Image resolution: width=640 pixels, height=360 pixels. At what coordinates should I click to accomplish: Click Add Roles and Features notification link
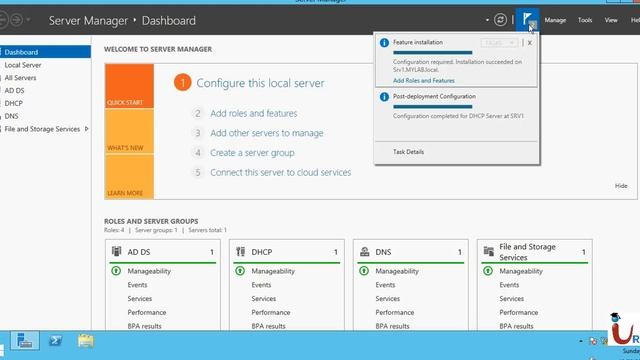pyautogui.click(x=424, y=80)
